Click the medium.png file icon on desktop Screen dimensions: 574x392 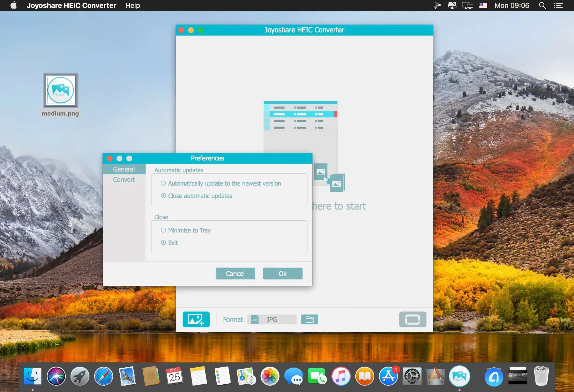tap(60, 90)
